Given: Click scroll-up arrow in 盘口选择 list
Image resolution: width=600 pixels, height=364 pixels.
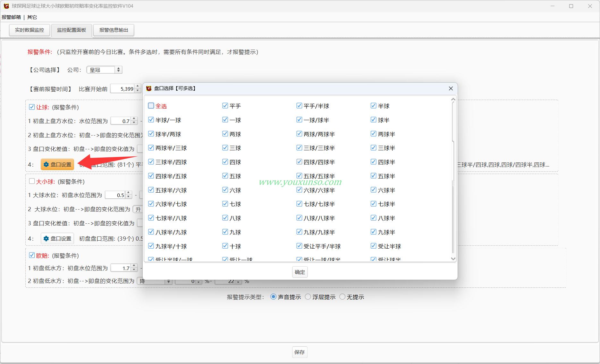Looking at the screenshot, I should click(453, 99).
